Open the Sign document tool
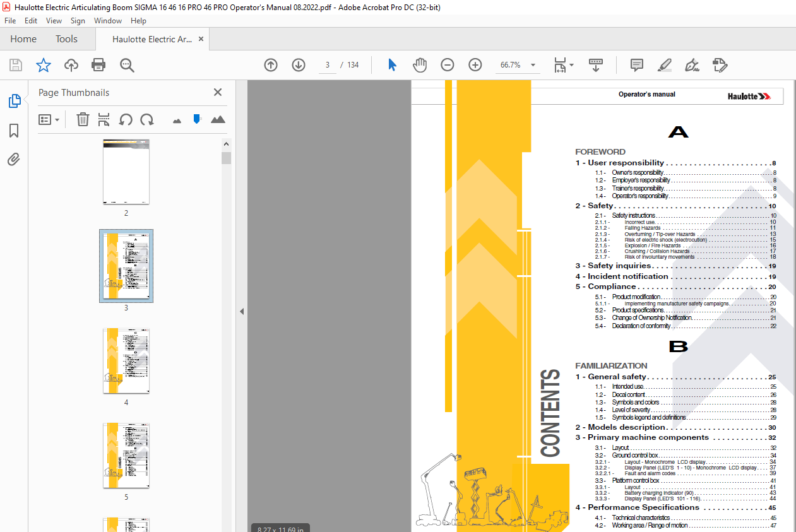 [x=692, y=65]
